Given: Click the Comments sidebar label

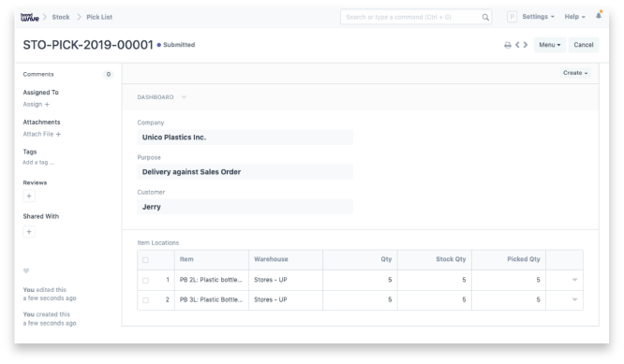Looking at the screenshot, I should coord(38,74).
